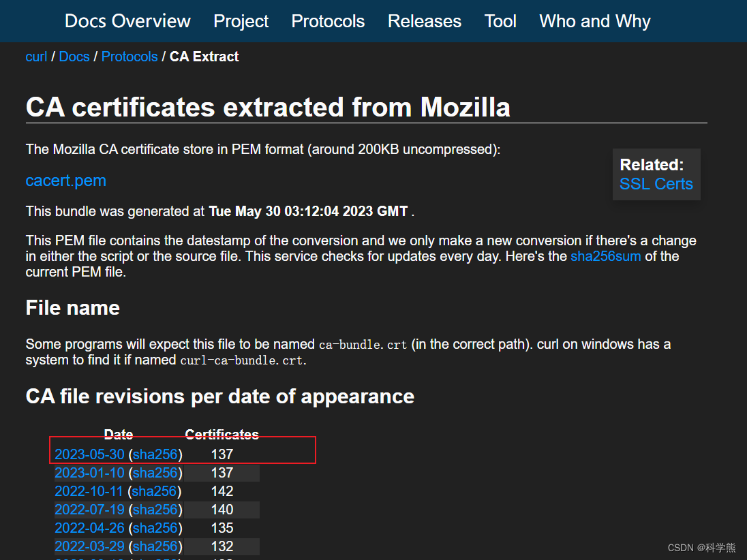The image size is (747, 560).
Task: Open the Docs Overview menu item
Action: [x=127, y=21]
